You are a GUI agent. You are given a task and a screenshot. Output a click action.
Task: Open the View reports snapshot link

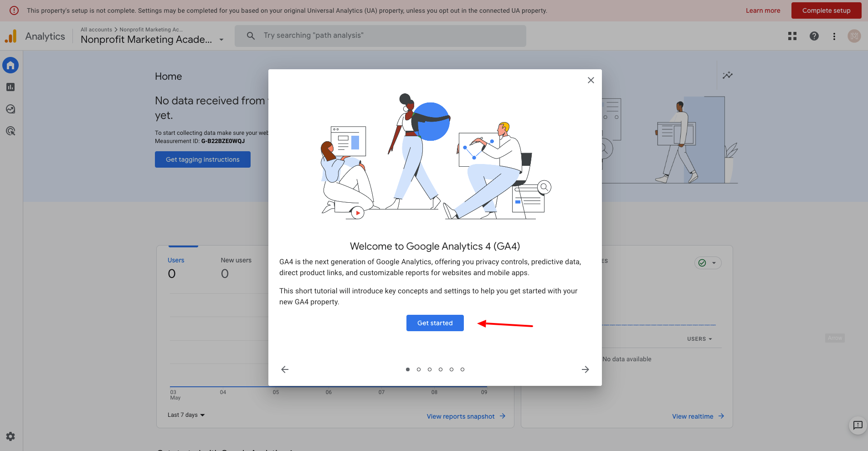[x=466, y=416]
